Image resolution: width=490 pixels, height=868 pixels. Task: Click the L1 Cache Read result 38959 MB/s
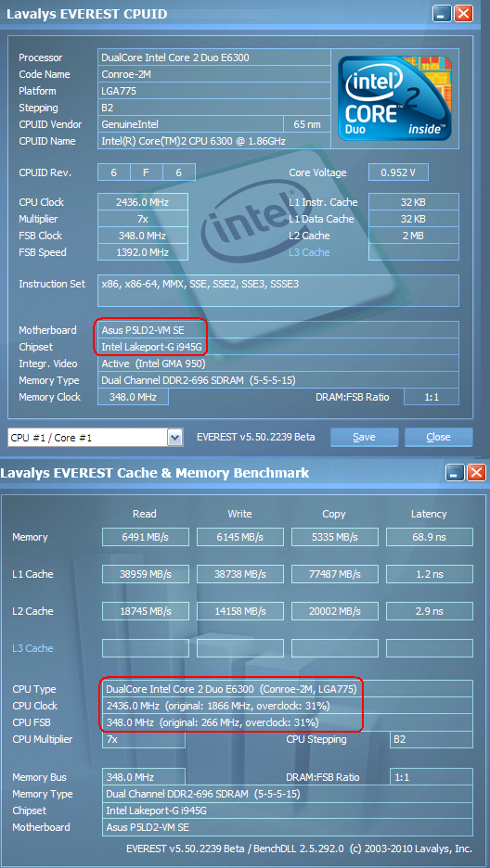[146, 574]
